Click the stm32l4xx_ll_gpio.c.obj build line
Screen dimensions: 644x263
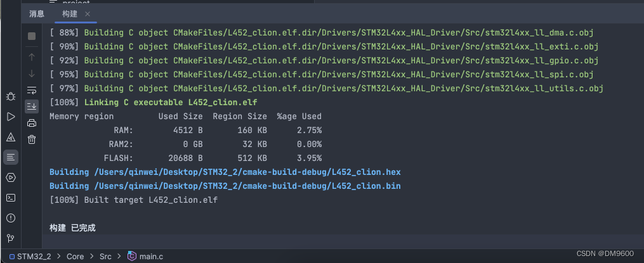click(324, 60)
